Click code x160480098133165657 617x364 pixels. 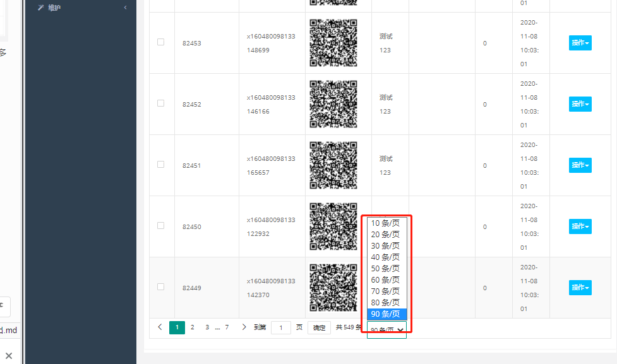click(271, 165)
